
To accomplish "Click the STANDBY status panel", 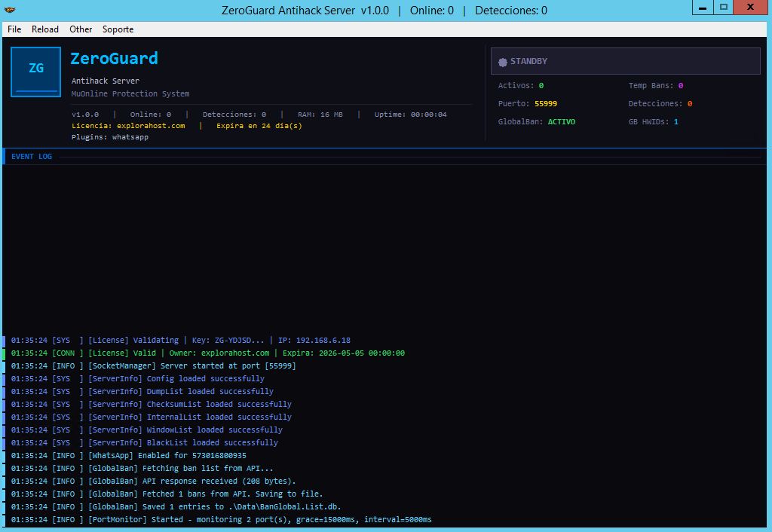I will tap(625, 61).
